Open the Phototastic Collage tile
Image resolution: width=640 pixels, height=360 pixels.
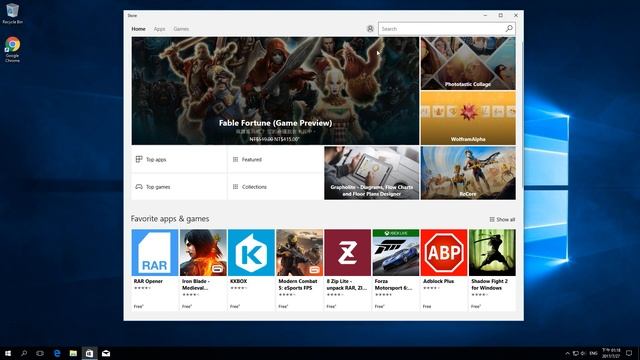pos(468,63)
